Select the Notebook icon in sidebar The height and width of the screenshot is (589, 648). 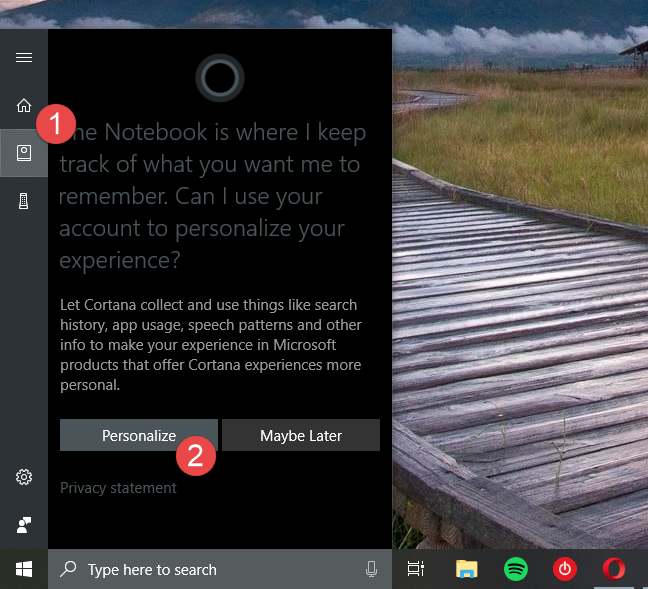(24, 153)
